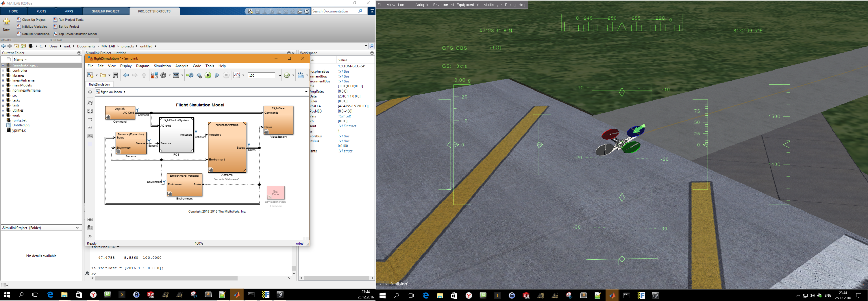
Task: Open the Model Explorer dropdown arrow
Action: [182, 75]
